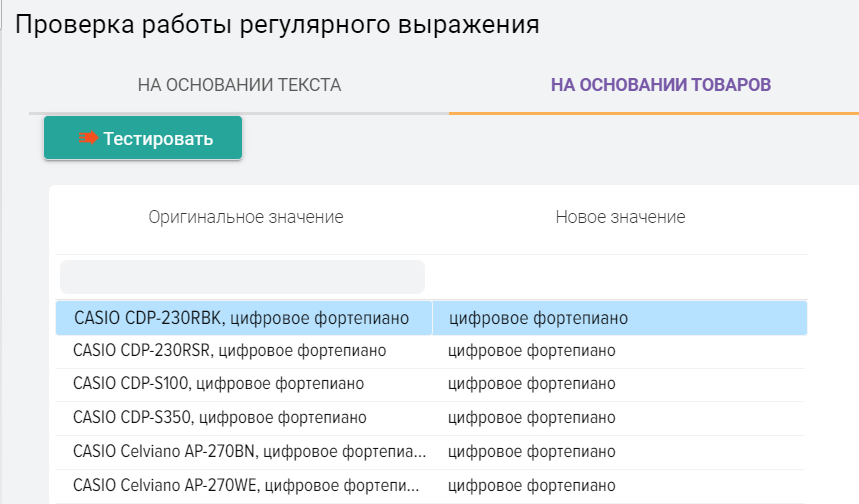Select the CASIO Celviano AP-270BN row

249,451
